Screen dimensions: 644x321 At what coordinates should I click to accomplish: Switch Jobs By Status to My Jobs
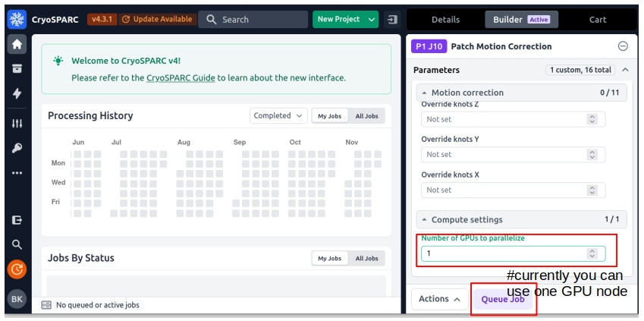pos(329,259)
